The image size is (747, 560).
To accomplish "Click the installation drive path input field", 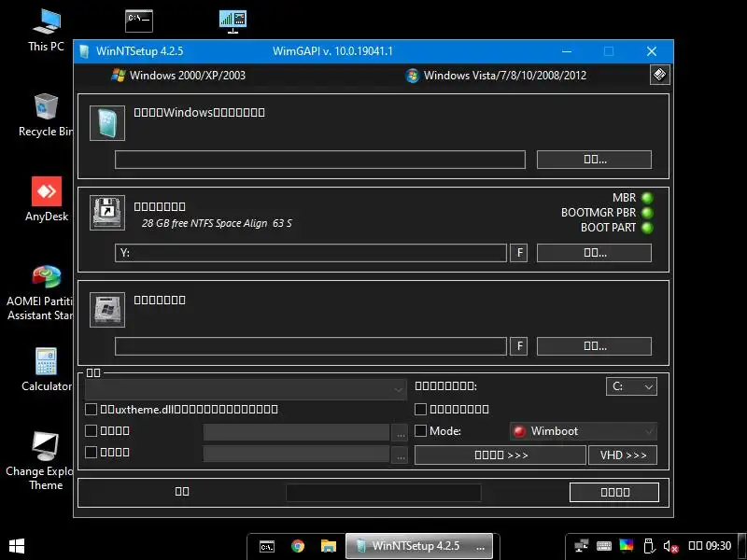I will tap(311, 346).
